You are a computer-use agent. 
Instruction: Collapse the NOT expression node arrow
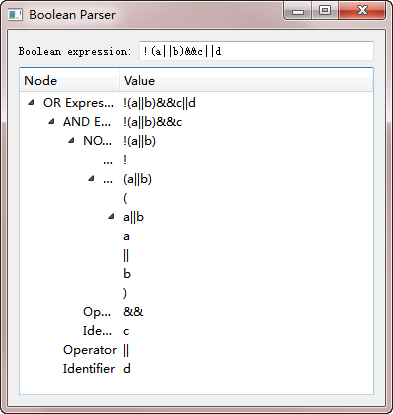point(71,141)
